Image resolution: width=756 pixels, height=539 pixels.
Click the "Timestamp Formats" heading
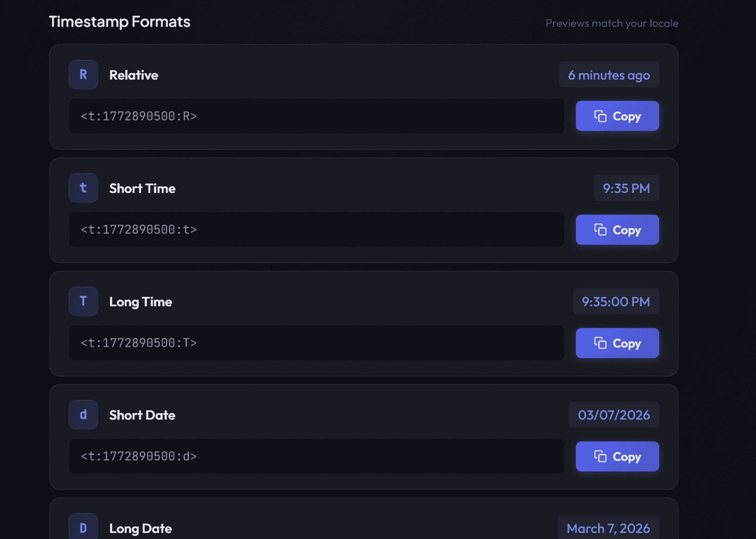coord(119,21)
